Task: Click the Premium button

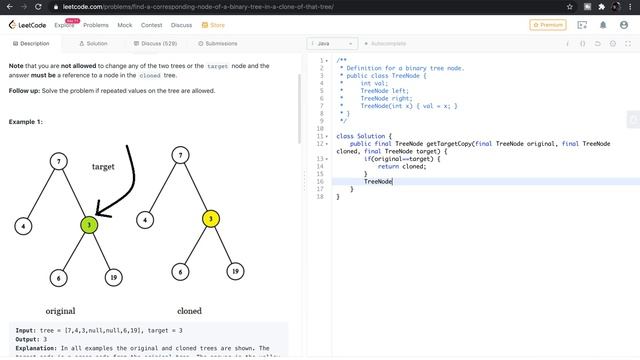Action: [548, 25]
